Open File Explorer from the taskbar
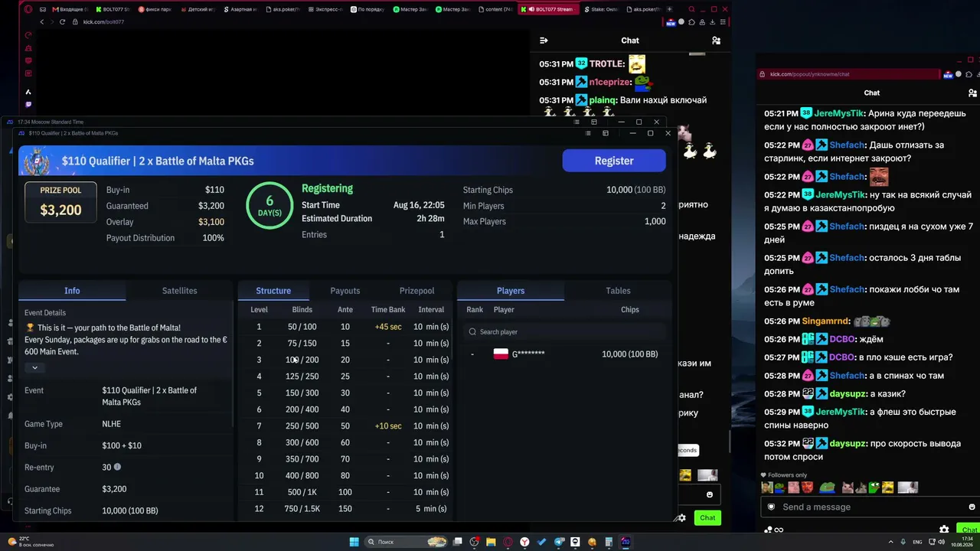Viewport: 980px width, 551px height. coord(491,542)
